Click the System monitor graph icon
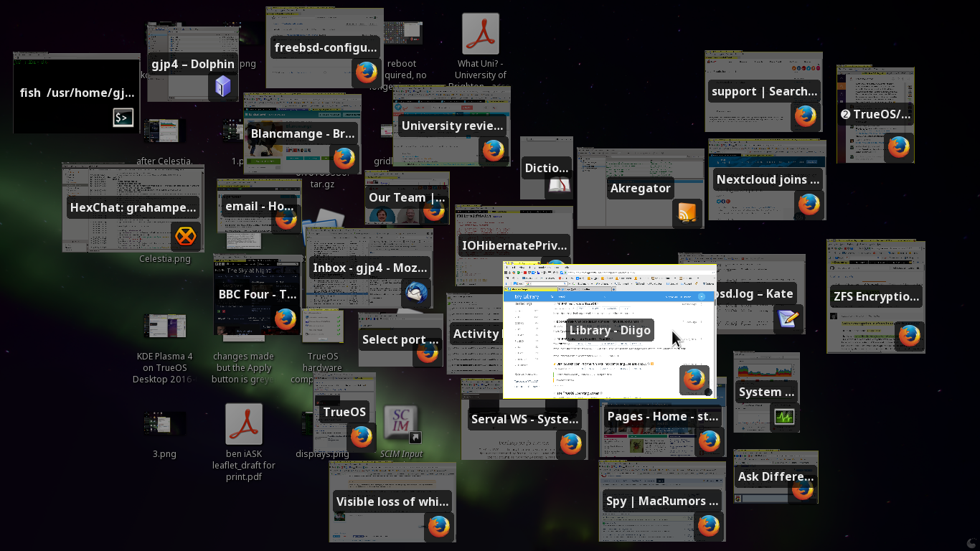980x551 pixels. pyautogui.click(x=784, y=417)
